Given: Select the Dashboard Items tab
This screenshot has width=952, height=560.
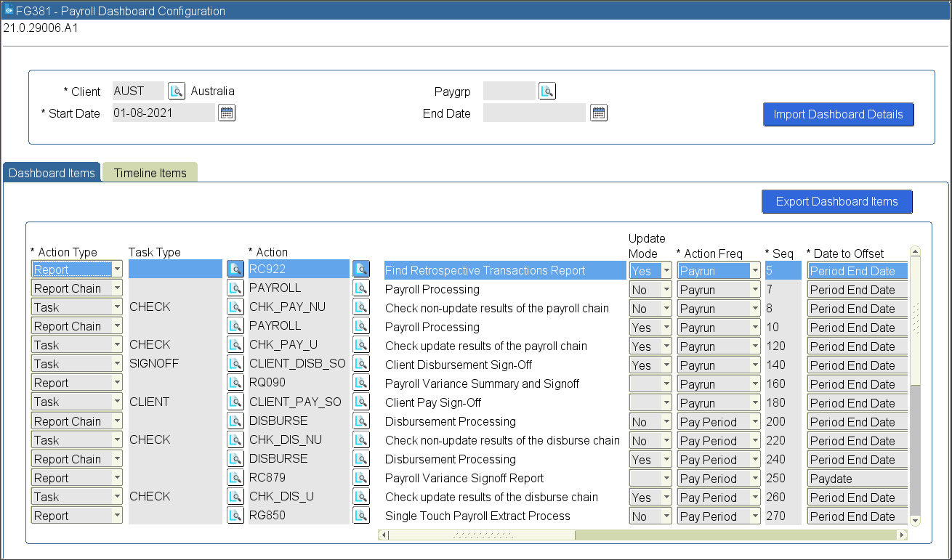Looking at the screenshot, I should pyautogui.click(x=52, y=173).
